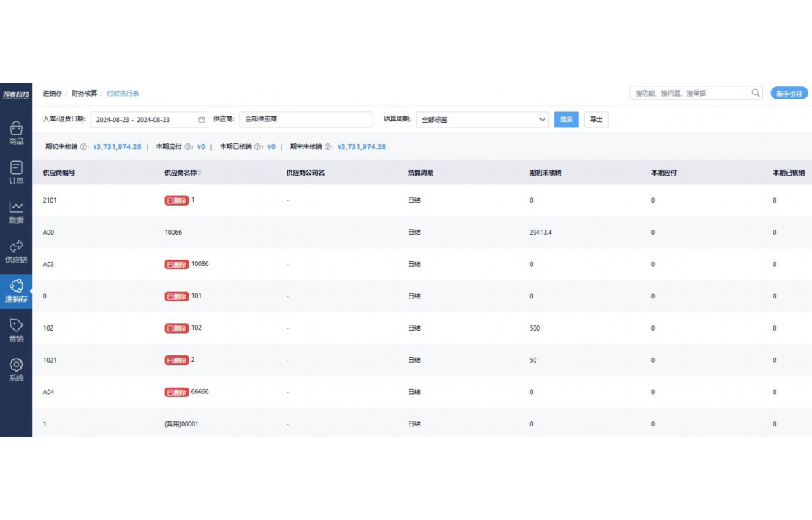Open the date range picker field
This screenshot has height=520, width=812.
(149, 120)
